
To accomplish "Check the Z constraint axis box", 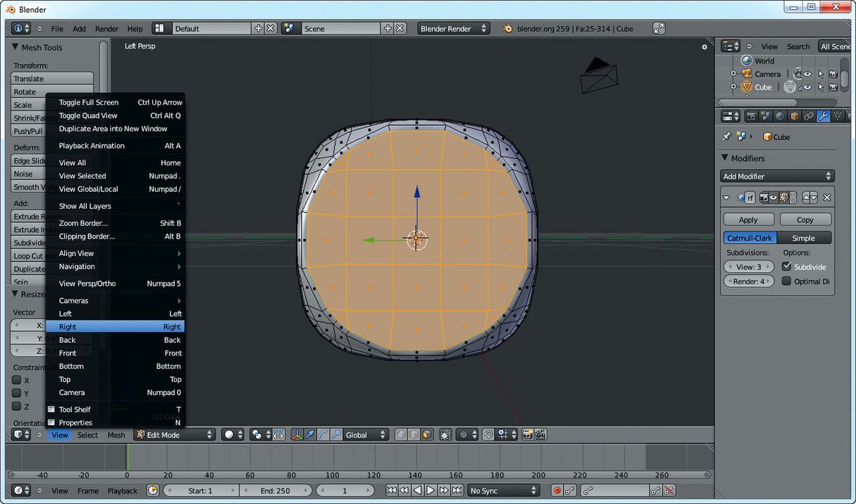I will pyautogui.click(x=17, y=406).
